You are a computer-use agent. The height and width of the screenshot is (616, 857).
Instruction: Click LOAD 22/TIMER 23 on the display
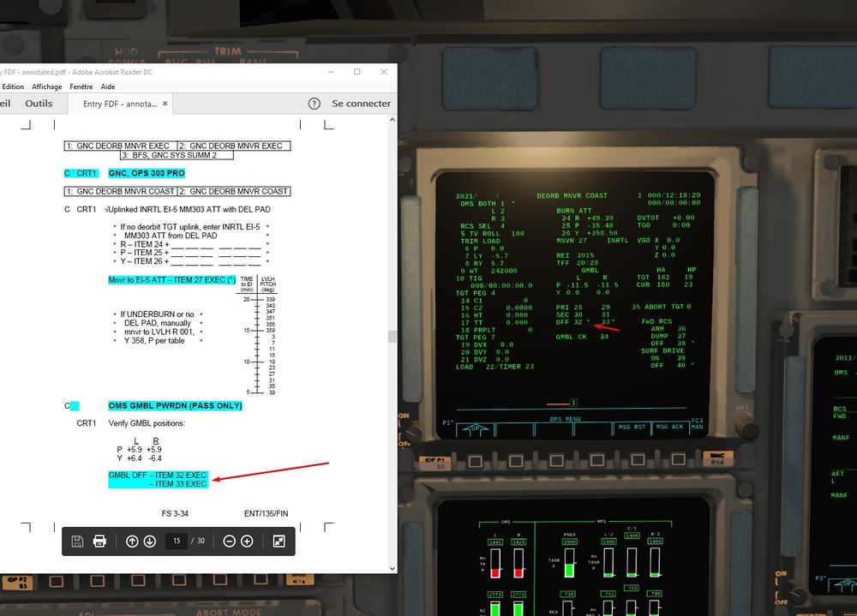click(x=494, y=367)
